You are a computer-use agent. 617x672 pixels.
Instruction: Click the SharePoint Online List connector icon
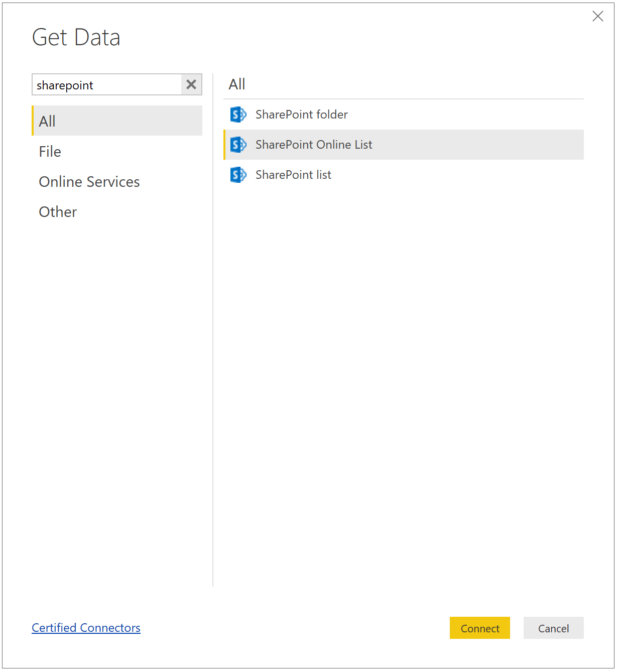pyautogui.click(x=238, y=145)
